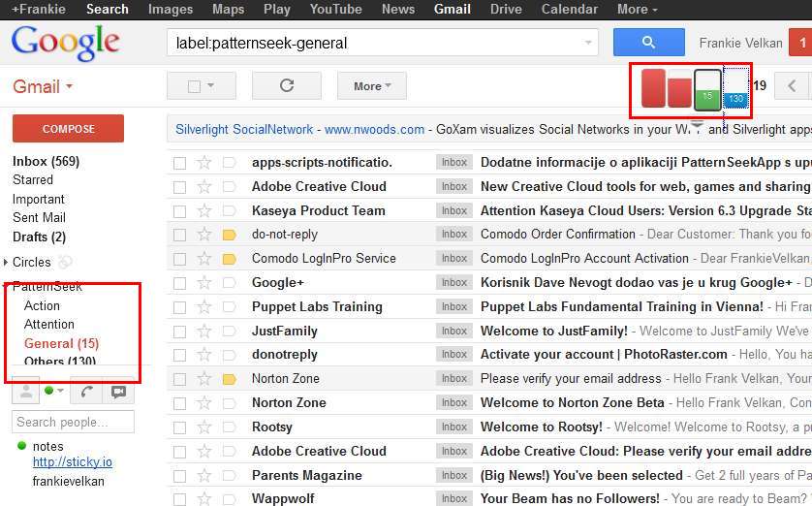Tick the Parents Magazine checkbox

tap(179, 476)
